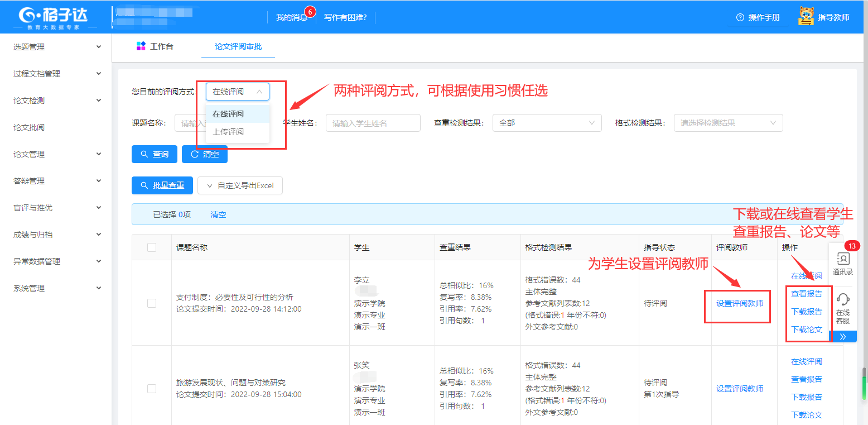This screenshot has width=868, height=425.
Task: Switch to the 论文评阅审批 tab
Action: coord(238,46)
